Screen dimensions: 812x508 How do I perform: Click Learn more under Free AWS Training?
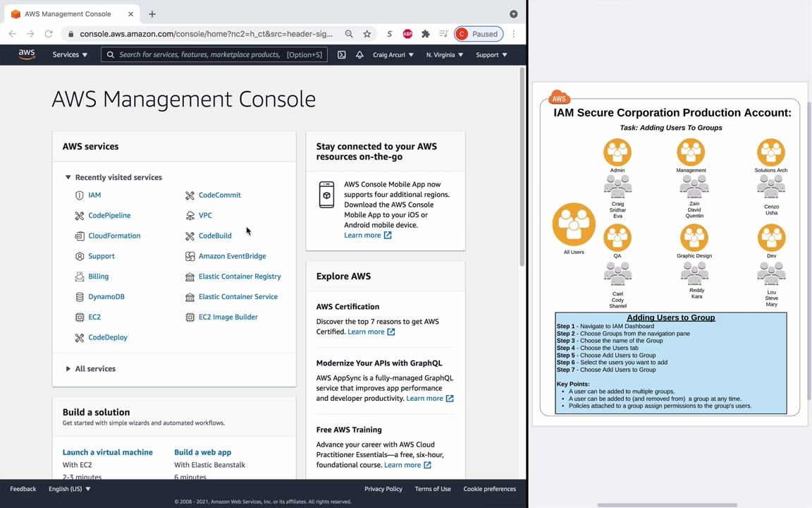[x=407, y=465]
